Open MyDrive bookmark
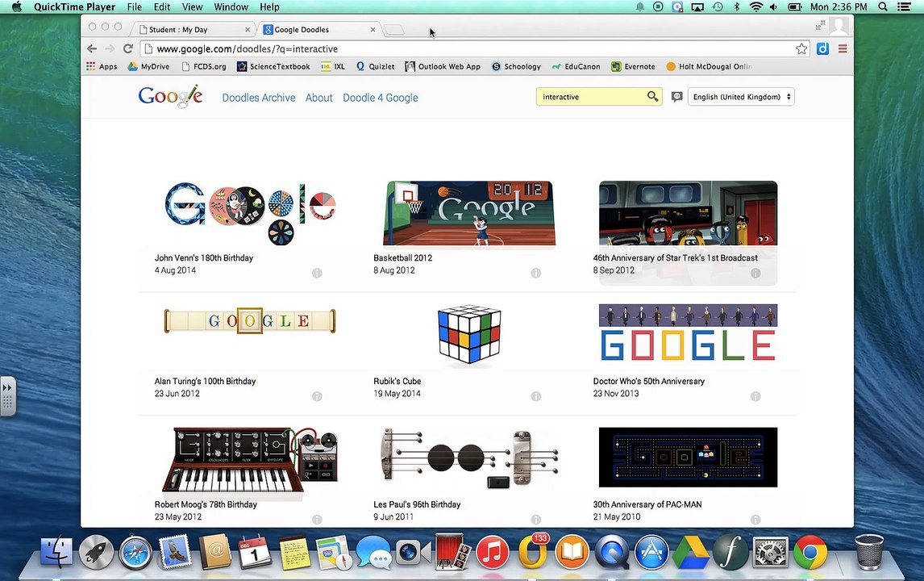The width and height of the screenshot is (924, 581). click(x=149, y=67)
